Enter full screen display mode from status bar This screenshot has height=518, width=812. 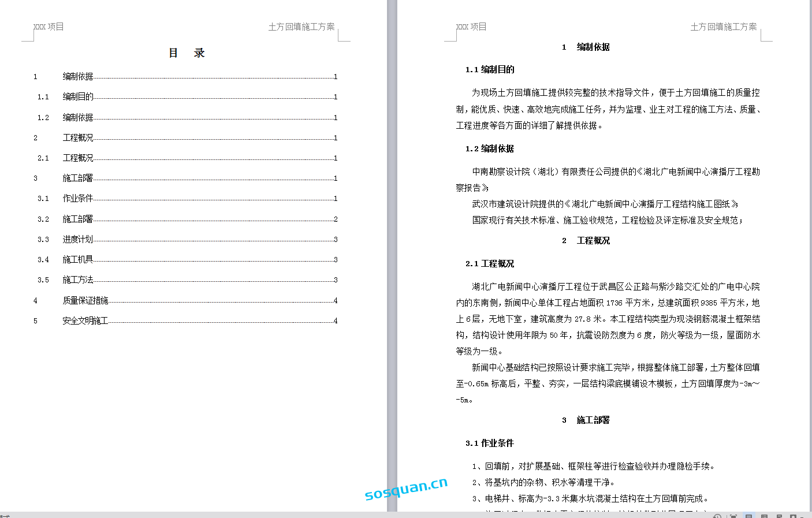733,516
